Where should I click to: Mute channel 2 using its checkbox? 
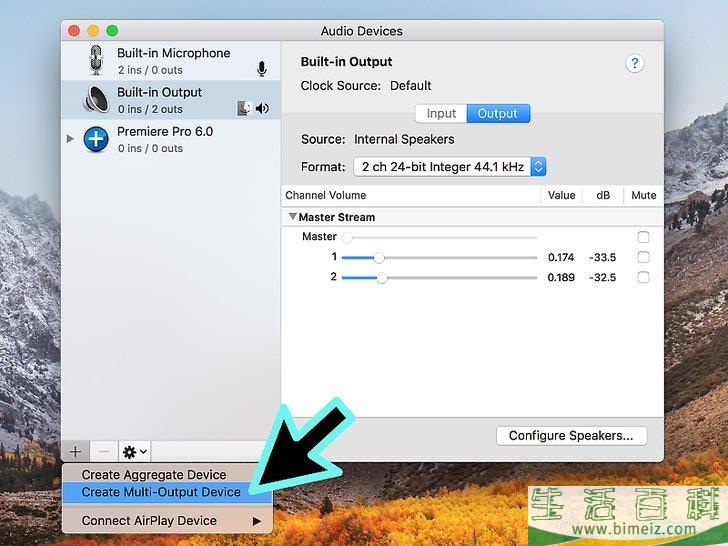(643, 277)
